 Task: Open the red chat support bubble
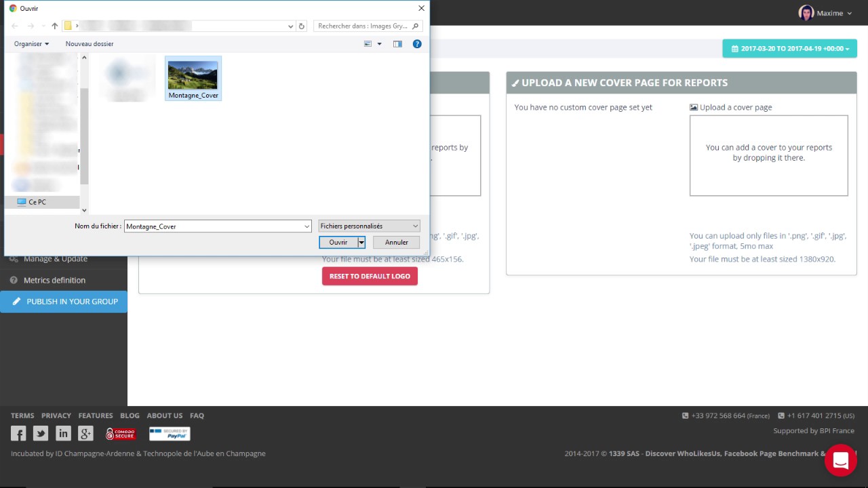[x=841, y=460]
